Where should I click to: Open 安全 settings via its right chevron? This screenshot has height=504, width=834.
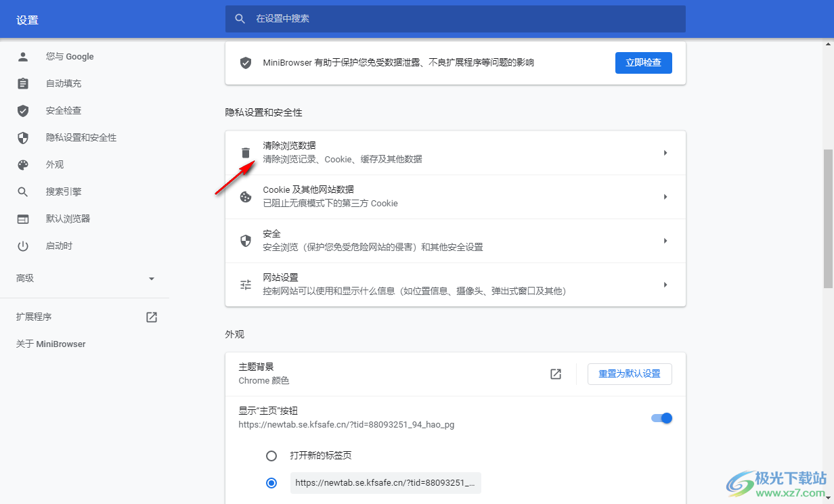point(665,240)
